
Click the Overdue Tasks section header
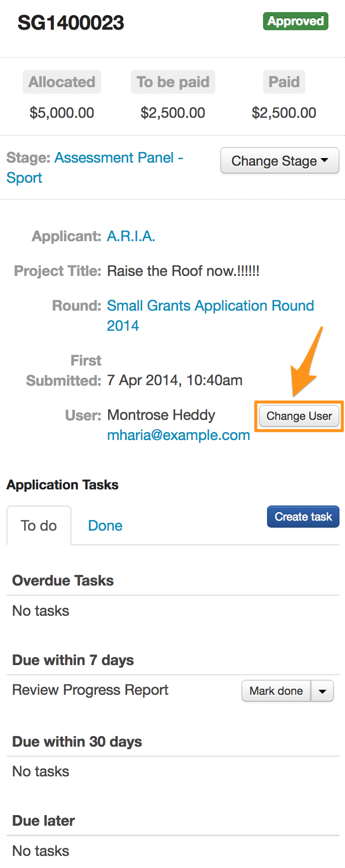pyautogui.click(x=63, y=581)
